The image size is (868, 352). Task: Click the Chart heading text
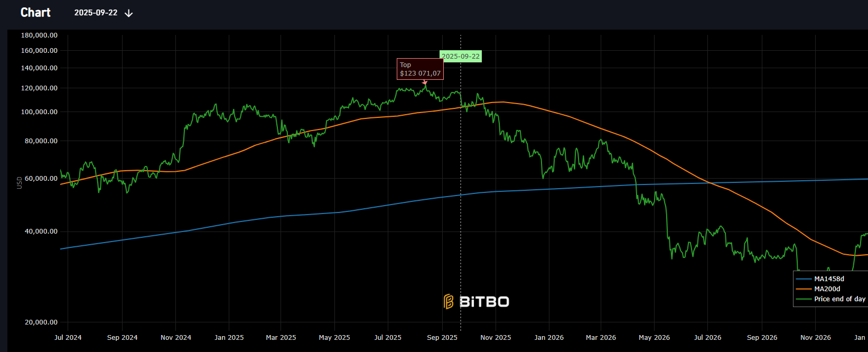pyautogui.click(x=35, y=13)
